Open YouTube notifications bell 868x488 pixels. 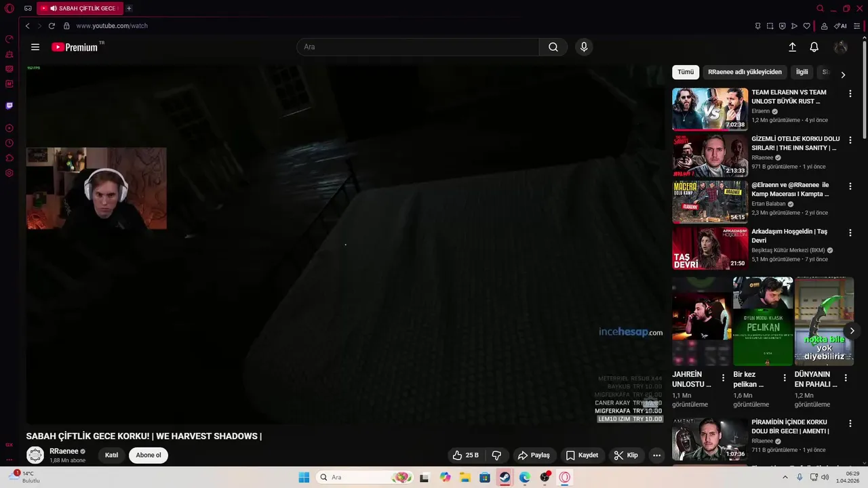tap(814, 47)
